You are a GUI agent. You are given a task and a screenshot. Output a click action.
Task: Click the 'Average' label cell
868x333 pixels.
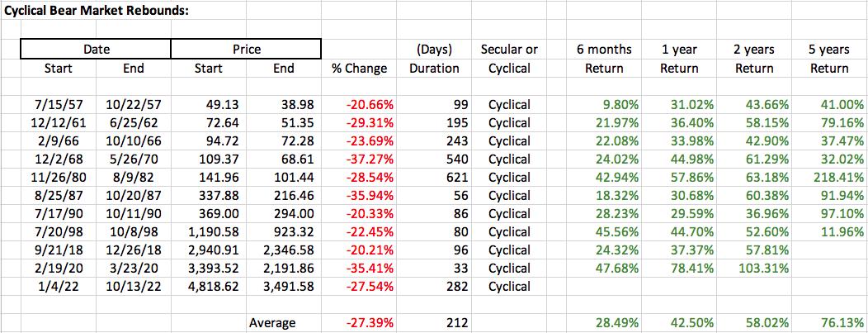[x=272, y=323]
